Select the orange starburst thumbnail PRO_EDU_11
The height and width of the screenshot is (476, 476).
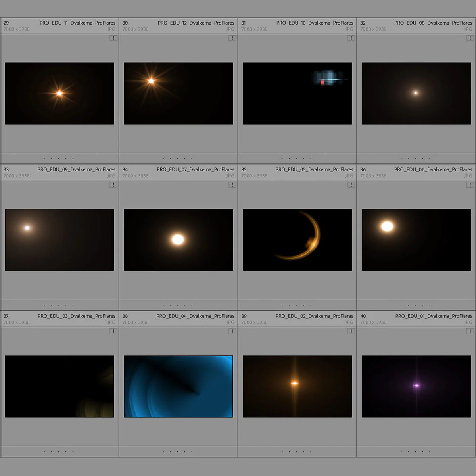tap(59, 93)
